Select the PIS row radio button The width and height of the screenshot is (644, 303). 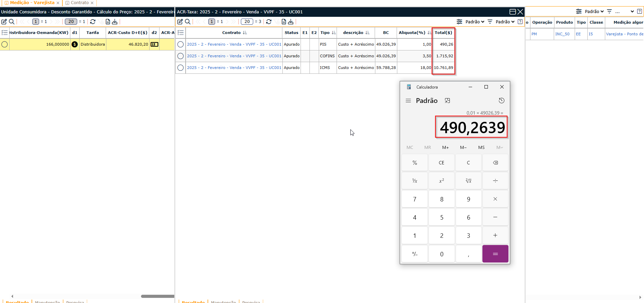(180, 44)
